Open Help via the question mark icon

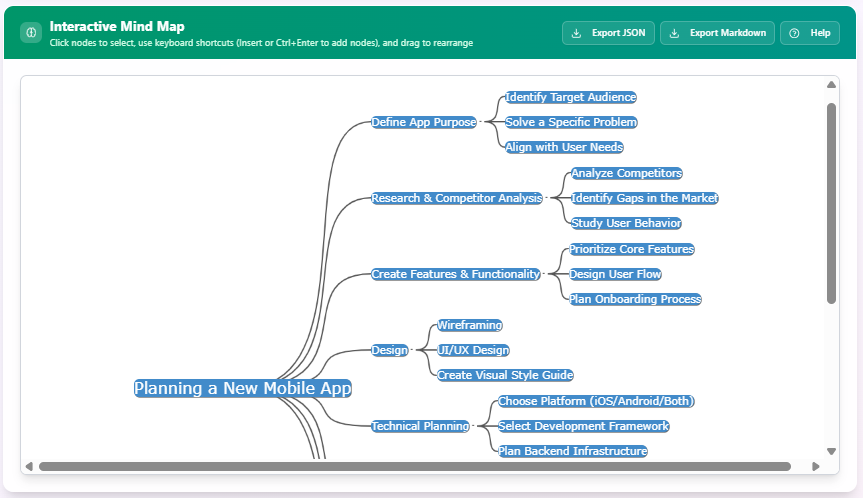(794, 33)
